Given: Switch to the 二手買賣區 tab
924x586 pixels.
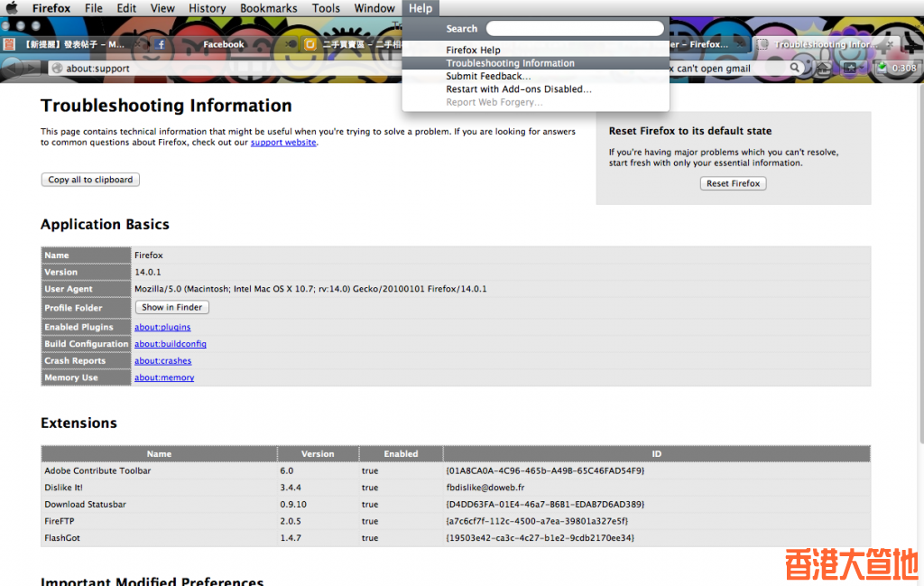Looking at the screenshot, I should [x=352, y=44].
